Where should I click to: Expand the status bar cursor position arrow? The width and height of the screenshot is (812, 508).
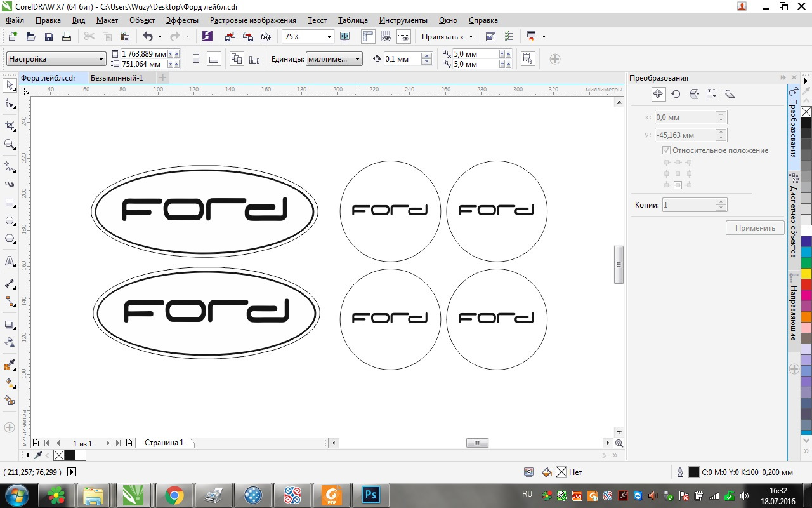point(72,472)
